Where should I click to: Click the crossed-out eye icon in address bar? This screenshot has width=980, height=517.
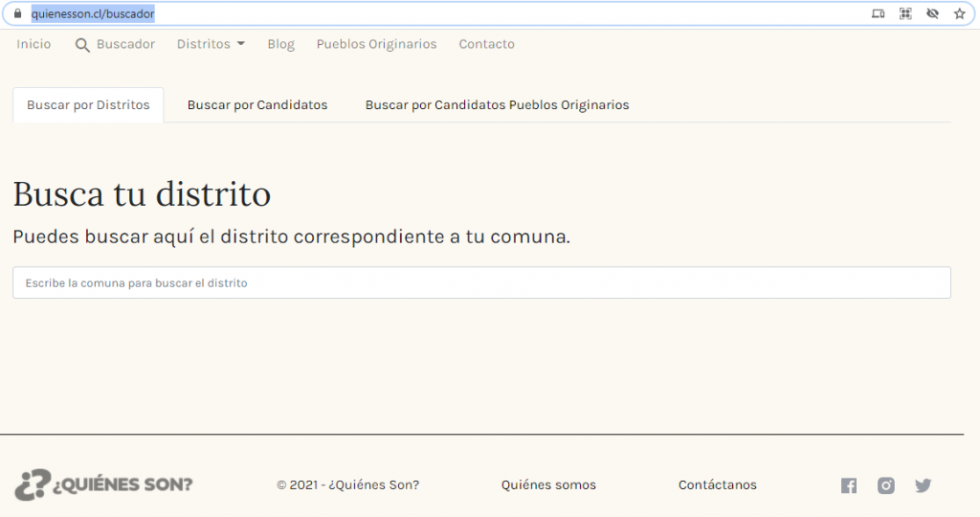click(x=932, y=14)
